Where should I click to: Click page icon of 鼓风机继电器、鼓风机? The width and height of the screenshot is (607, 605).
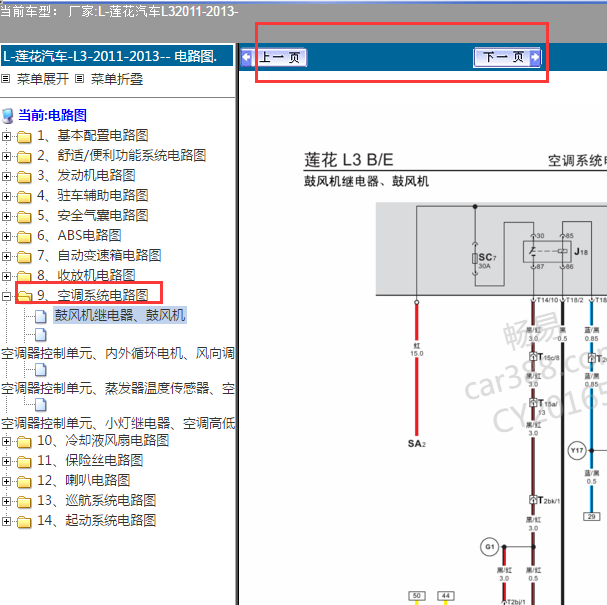coord(41,316)
